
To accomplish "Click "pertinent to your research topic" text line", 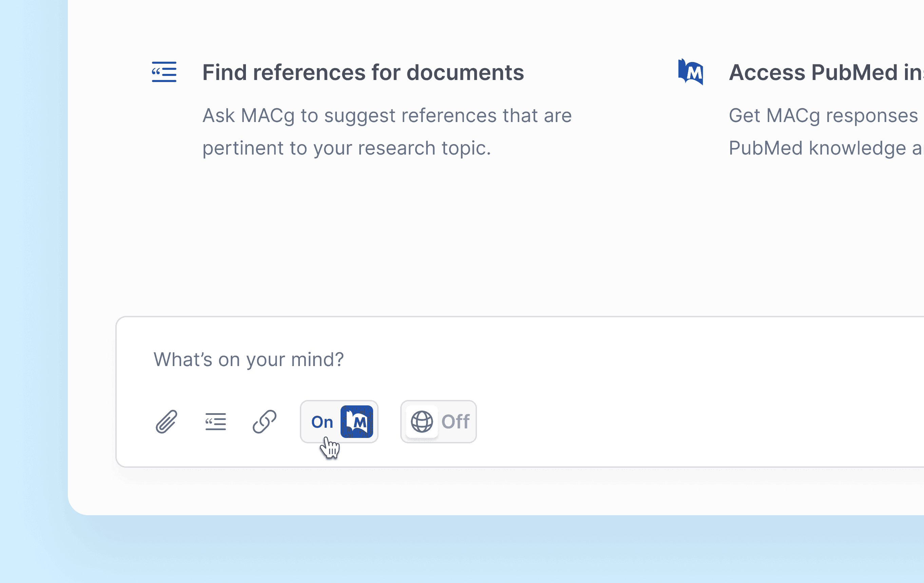I will click(x=347, y=148).
